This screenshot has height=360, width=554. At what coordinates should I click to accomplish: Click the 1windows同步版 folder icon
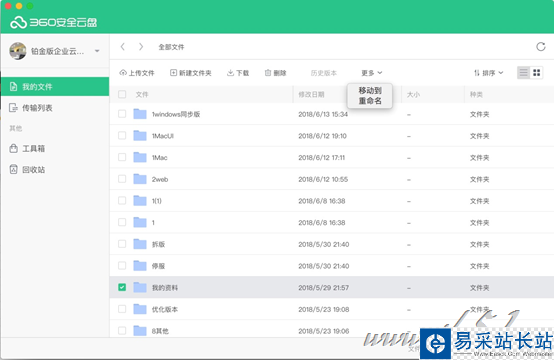tap(140, 114)
